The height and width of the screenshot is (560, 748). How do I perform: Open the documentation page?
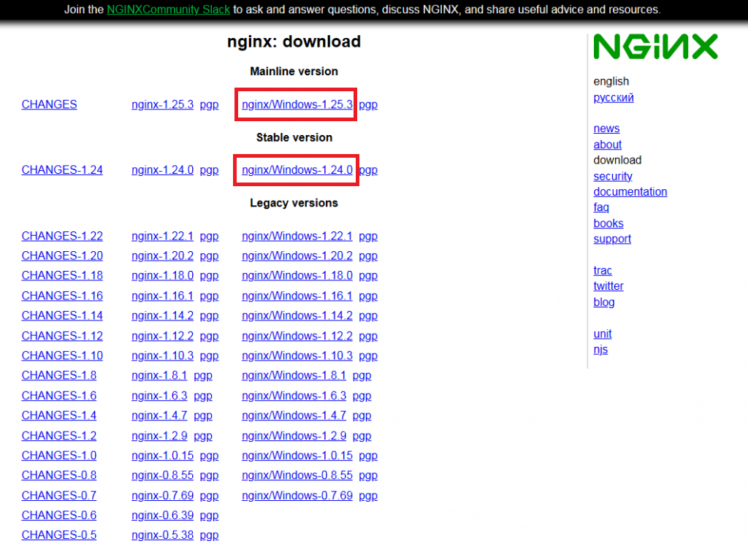[630, 192]
